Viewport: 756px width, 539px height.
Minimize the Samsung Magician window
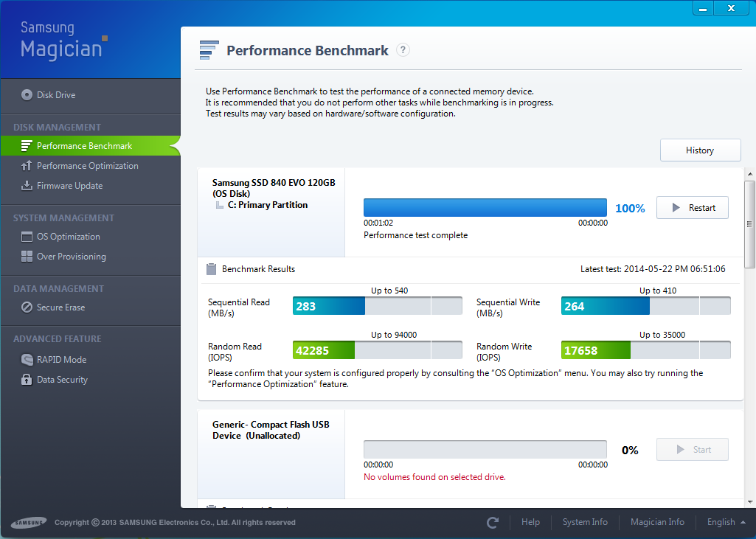point(703,8)
